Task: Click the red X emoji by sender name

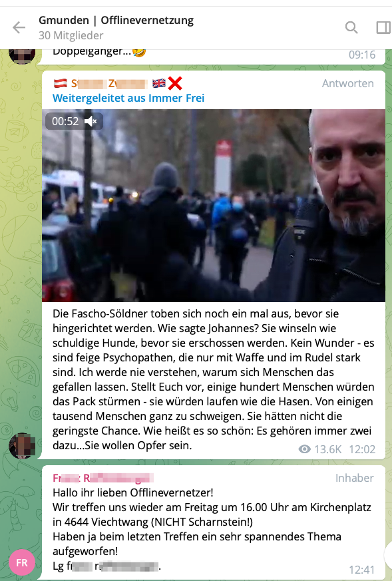Action: coord(175,83)
